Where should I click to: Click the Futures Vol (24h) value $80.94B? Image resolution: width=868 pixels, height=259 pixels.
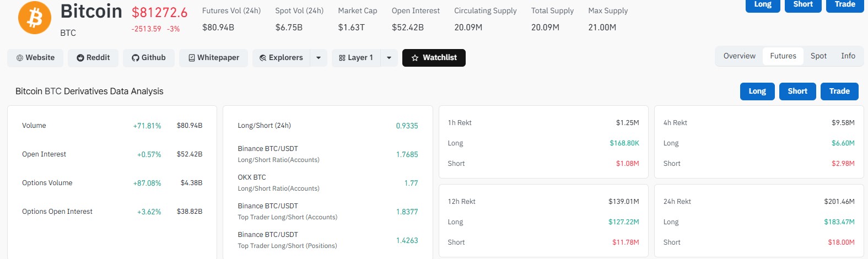tap(218, 28)
